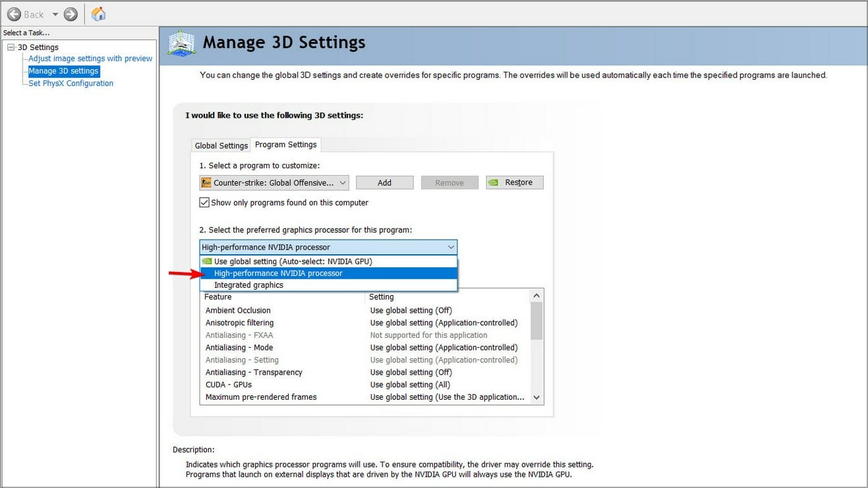Click the Forward arrow icon
The image size is (868, 488).
coord(71,14)
